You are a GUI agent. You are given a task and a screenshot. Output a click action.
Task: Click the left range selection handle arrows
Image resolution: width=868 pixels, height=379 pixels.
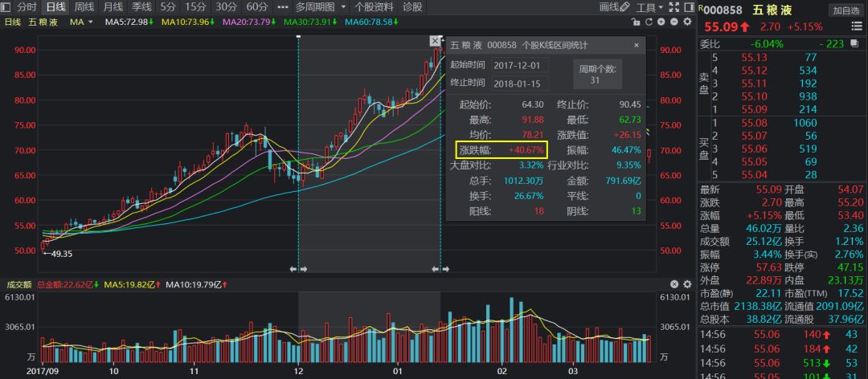(298, 270)
